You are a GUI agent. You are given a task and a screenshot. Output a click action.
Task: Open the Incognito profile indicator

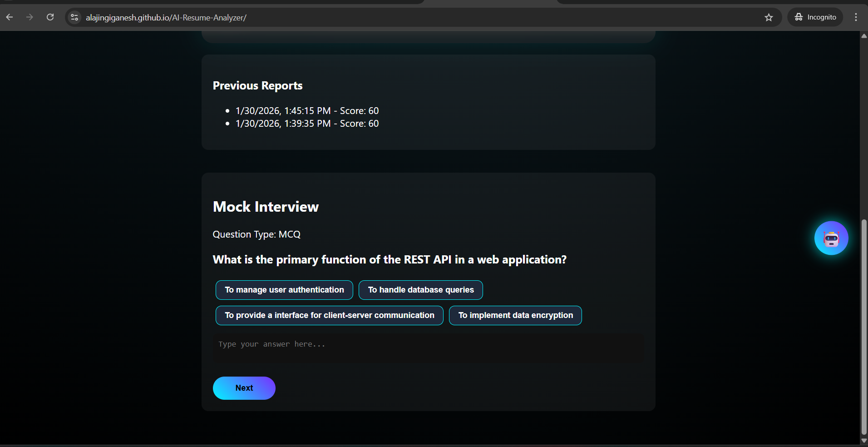815,17
